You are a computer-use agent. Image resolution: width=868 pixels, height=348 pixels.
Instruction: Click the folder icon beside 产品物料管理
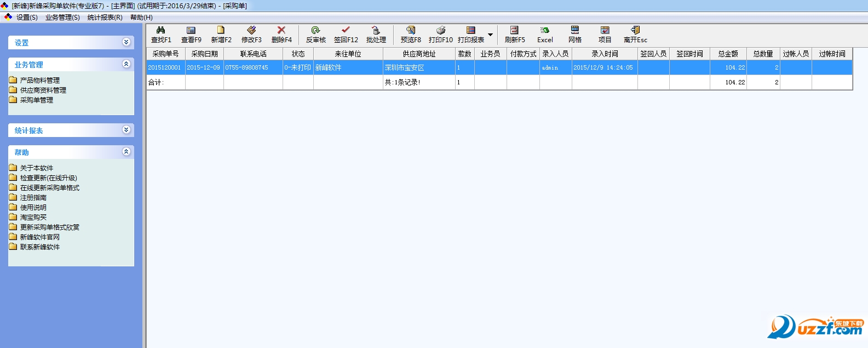(x=13, y=80)
